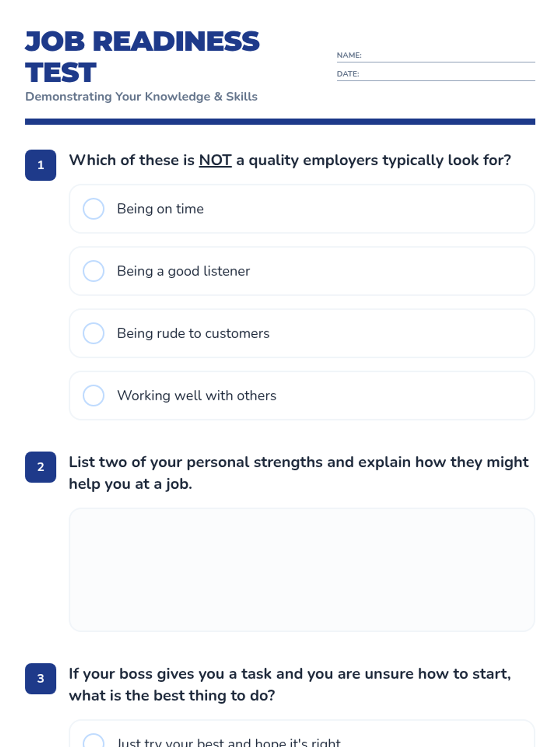The height and width of the screenshot is (747, 560).
Task: Click the question 2 number badge
Action: pos(41,467)
